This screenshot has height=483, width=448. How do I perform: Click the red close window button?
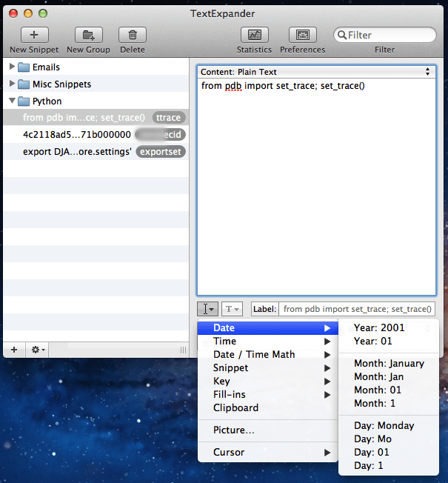tap(13, 13)
